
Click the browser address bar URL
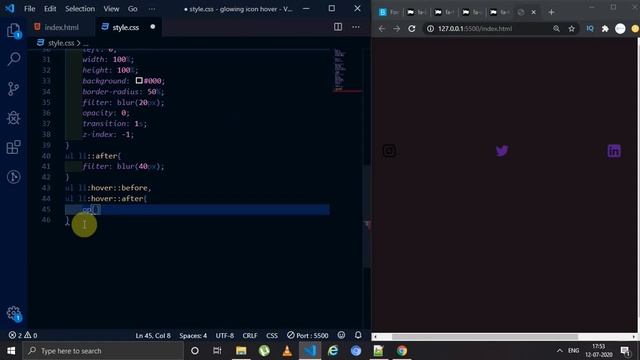click(x=475, y=29)
